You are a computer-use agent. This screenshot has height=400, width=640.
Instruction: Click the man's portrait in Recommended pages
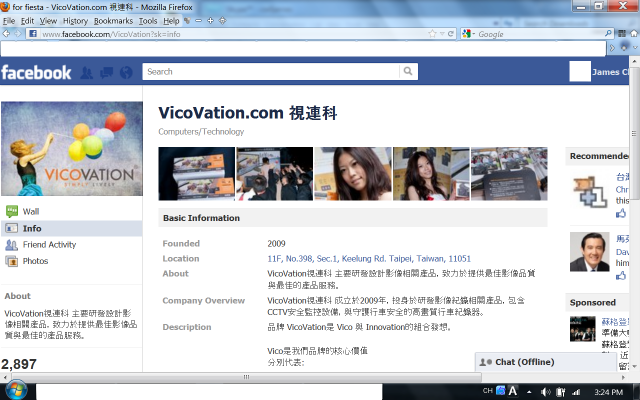pyautogui.click(x=589, y=252)
